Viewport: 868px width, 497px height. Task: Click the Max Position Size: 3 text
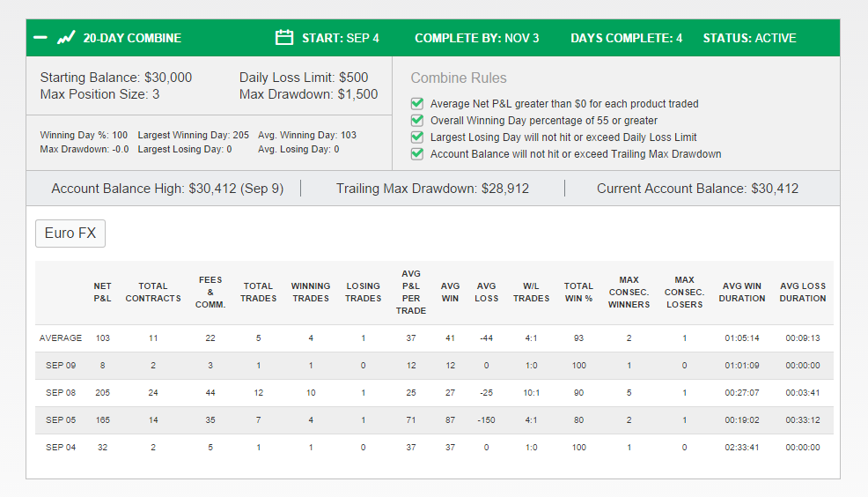pyautogui.click(x=99, y=94)
